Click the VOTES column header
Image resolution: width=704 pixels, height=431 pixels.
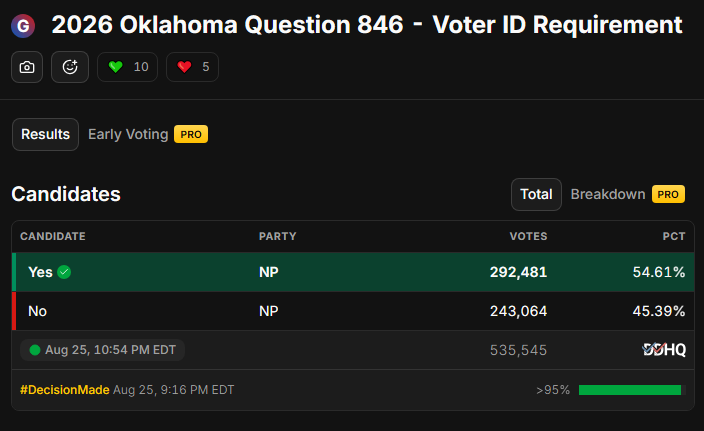[528, 236]
